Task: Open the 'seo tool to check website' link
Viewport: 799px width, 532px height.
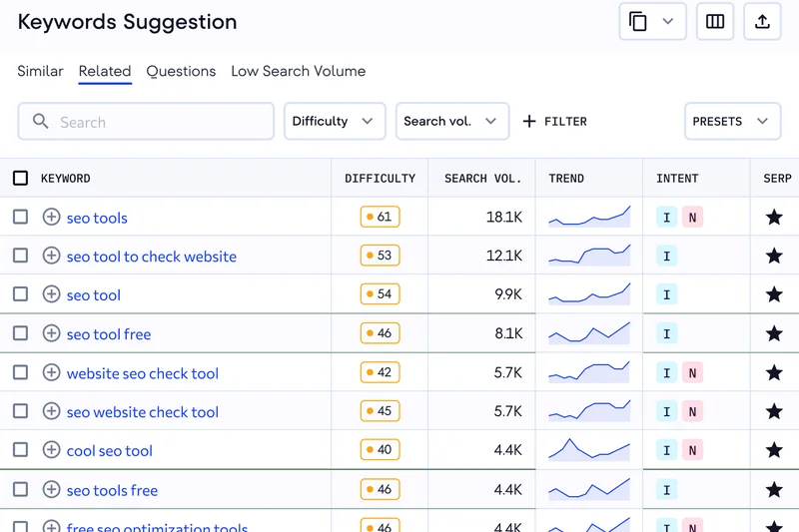Action: (x=152, y=257)
